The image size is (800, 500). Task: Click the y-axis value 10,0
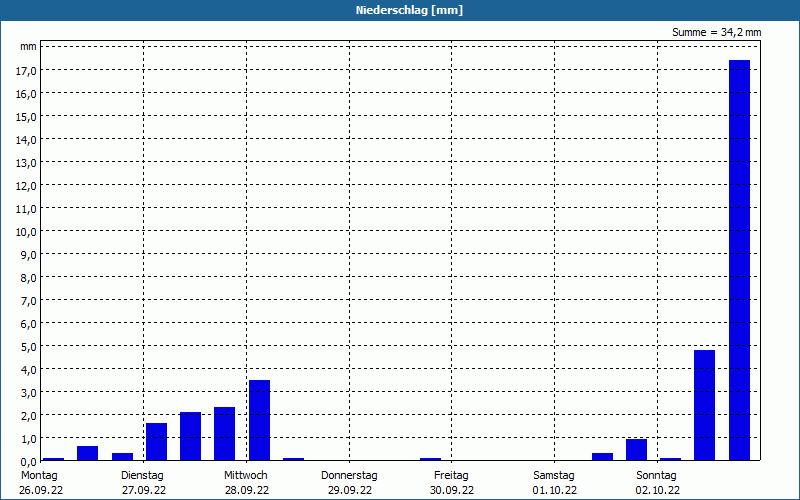tap(26, 232)
